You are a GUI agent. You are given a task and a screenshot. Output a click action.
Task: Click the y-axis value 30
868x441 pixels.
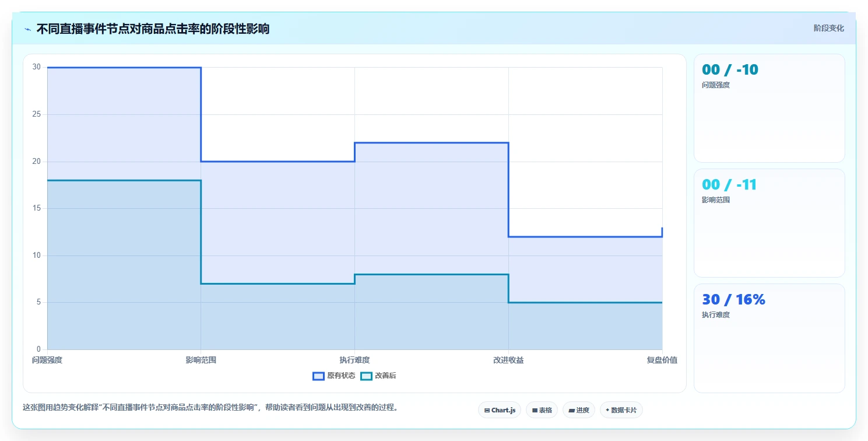coord(37,67)
